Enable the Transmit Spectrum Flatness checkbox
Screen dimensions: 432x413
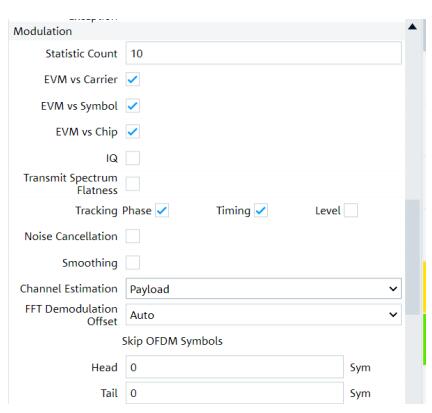click(x=132, y=184)
